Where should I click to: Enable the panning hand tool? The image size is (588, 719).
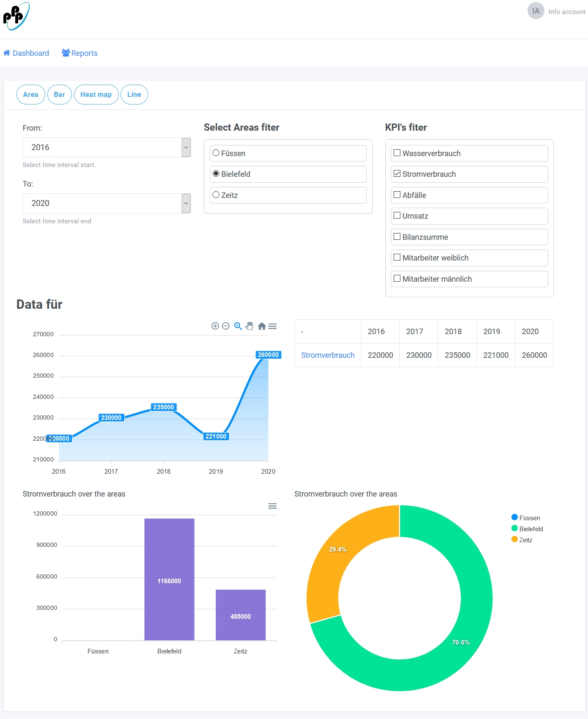point(250,326)
